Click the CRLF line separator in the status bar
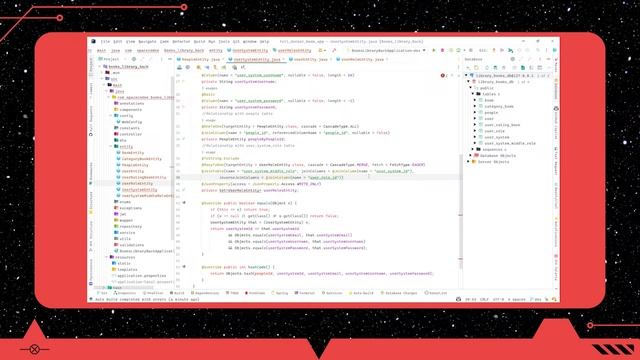640x360 pixels. coord(484,299)
